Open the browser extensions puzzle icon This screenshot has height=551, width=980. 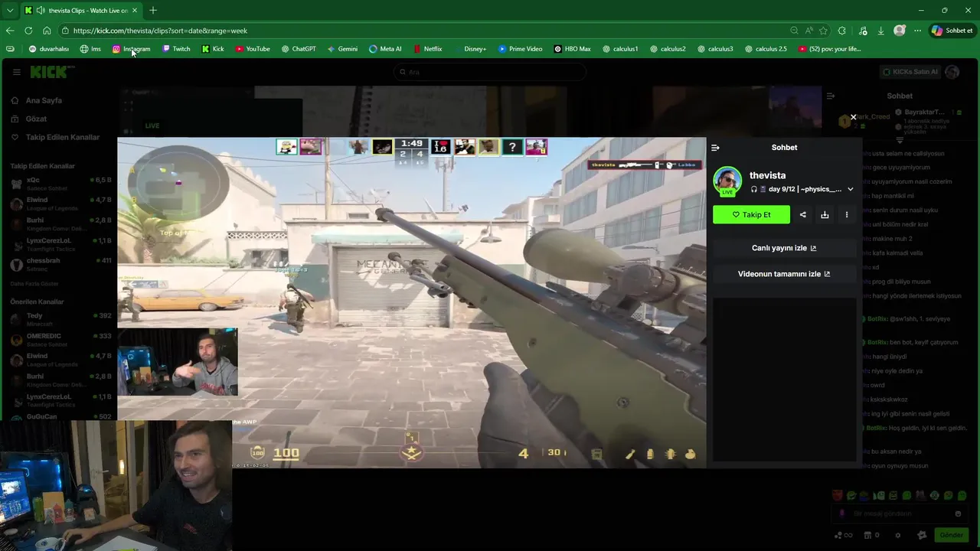point(842,31)
